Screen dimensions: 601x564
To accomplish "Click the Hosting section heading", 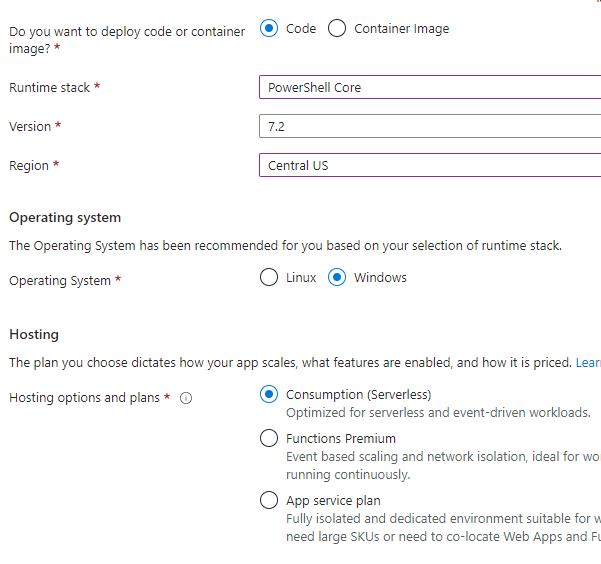I will click(34, 334).
